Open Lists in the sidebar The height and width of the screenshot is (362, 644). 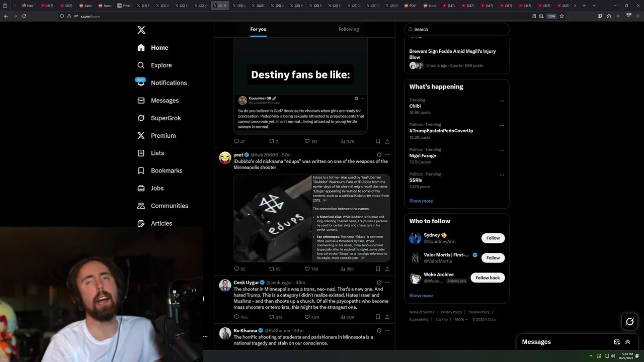[150, 153]
